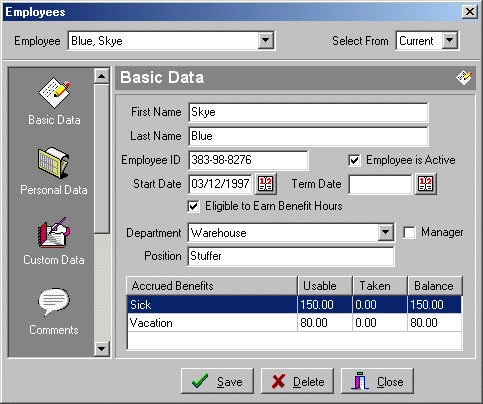Open the Comments speech bubble icon

tap(54, 302)
